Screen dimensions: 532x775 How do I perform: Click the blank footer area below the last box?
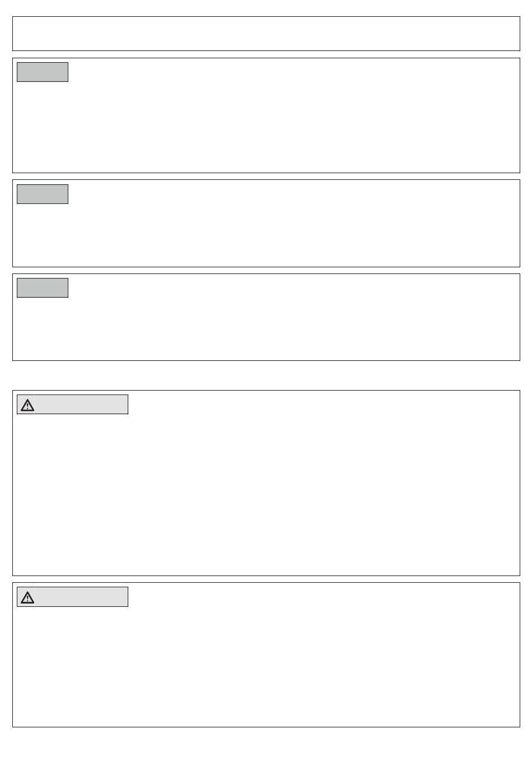[266, 751]
